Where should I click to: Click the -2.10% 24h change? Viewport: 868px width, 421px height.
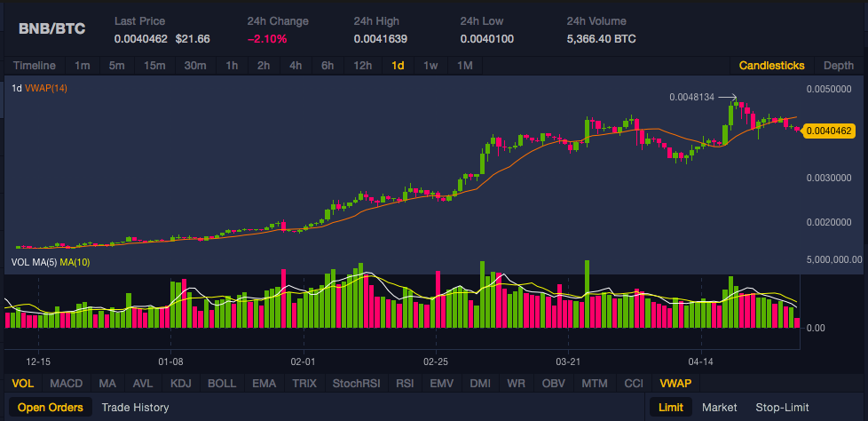coord(267,39)
